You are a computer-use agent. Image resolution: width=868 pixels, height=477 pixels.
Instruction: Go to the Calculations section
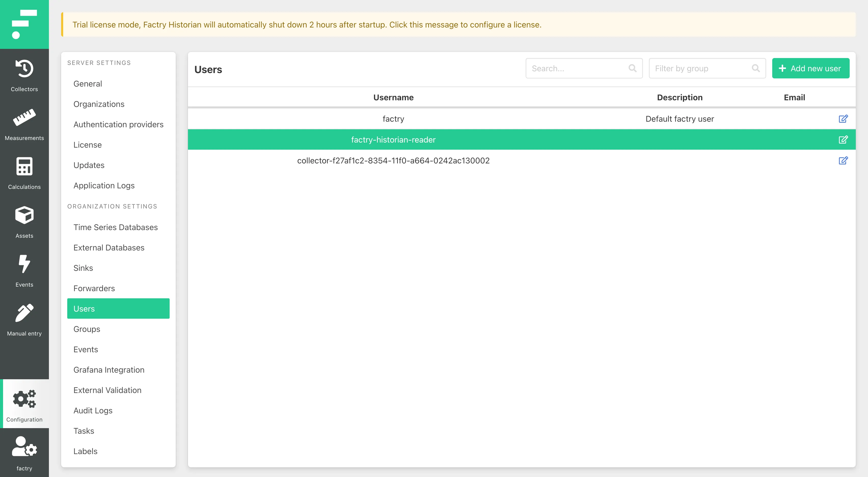[24, 173]
